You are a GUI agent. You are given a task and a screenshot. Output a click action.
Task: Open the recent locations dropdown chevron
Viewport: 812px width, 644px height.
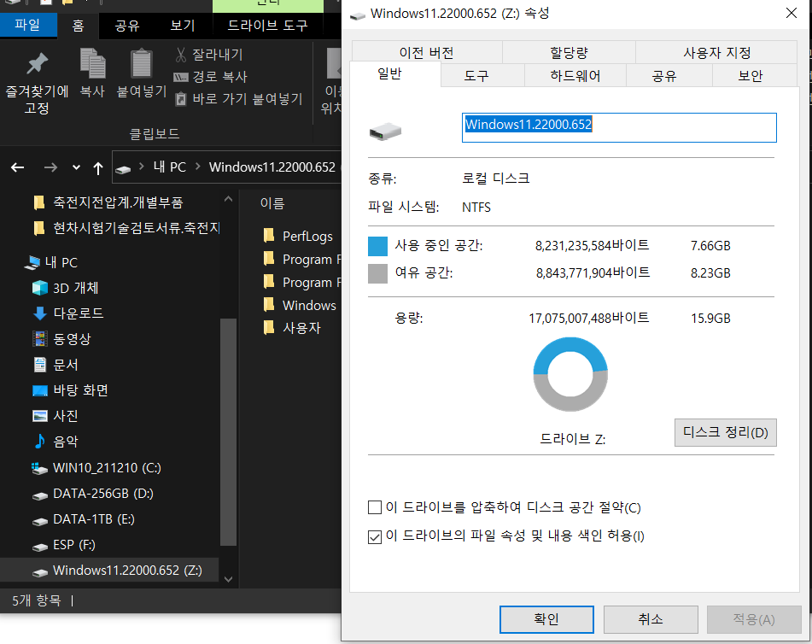76,167
